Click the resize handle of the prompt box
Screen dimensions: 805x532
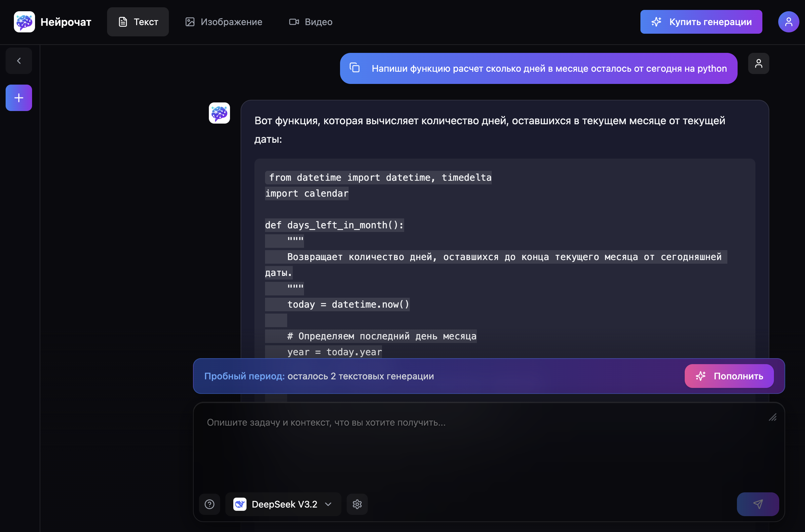(772, 417)
